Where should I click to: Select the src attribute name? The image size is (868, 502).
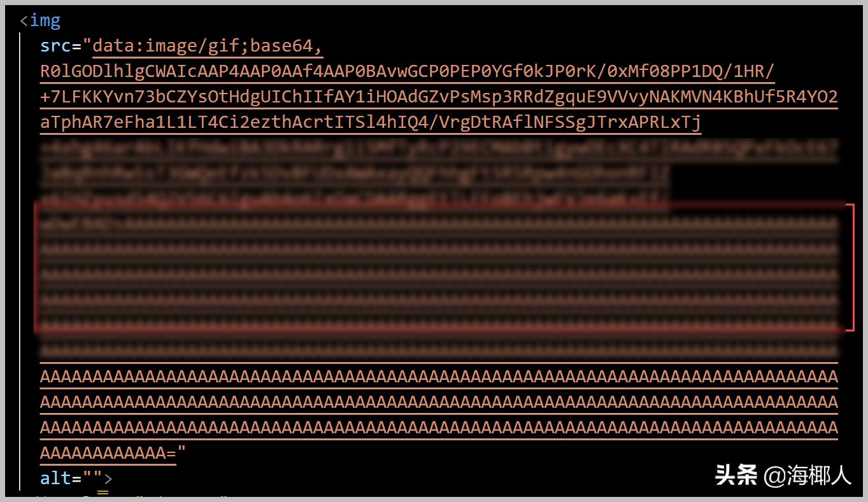(x=56, y=46)
